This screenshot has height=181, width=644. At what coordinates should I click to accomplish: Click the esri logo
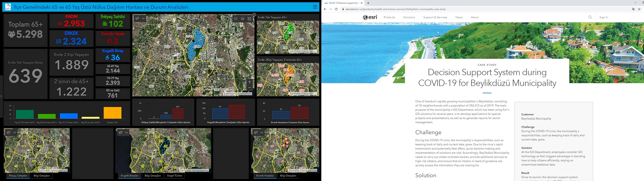click(x=370, y=17)
